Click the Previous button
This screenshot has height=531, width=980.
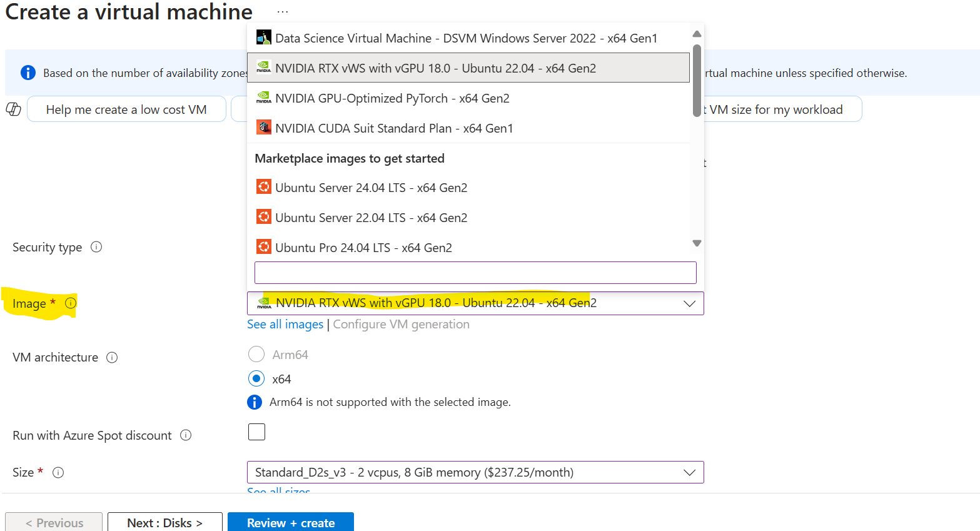(54, 522)
